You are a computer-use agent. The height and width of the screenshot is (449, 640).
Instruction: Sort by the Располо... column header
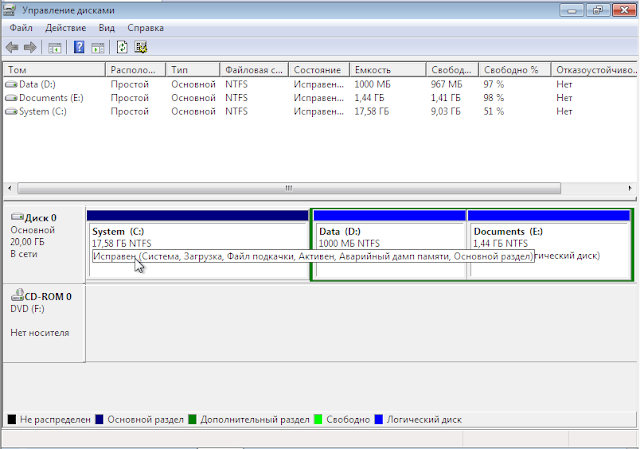136,70
